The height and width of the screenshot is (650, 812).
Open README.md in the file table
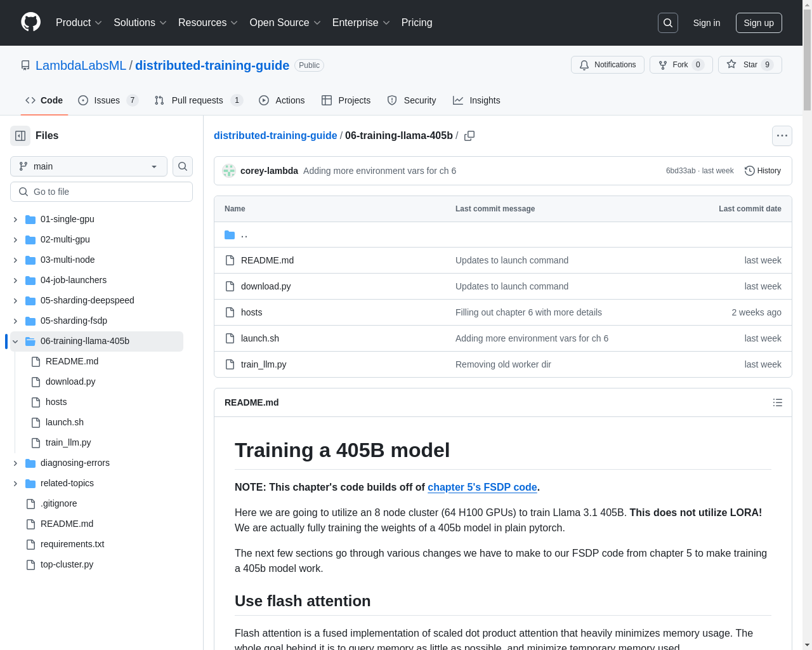point(267,260)
